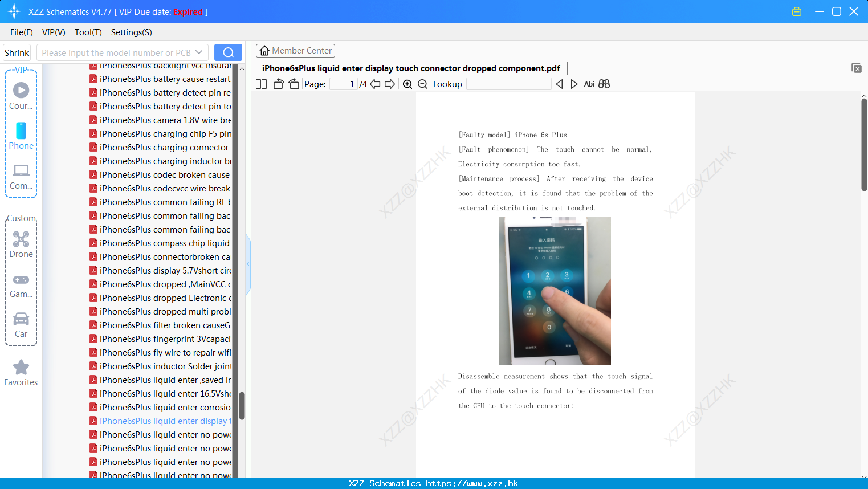Image resolution: width=868 pixels, height=489 pixels.
Task: Open iPhone6sPlus filter broken file
Action: tap(161, 325)
